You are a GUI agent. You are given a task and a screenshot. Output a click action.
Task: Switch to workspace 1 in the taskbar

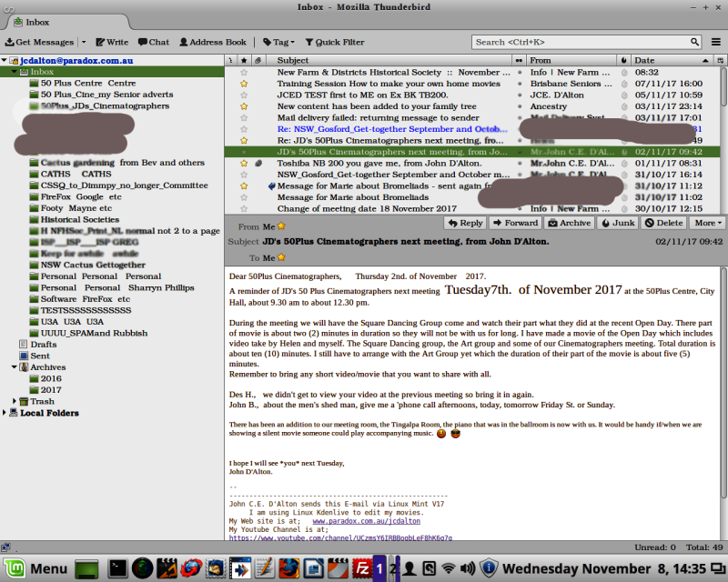point(379,568)
